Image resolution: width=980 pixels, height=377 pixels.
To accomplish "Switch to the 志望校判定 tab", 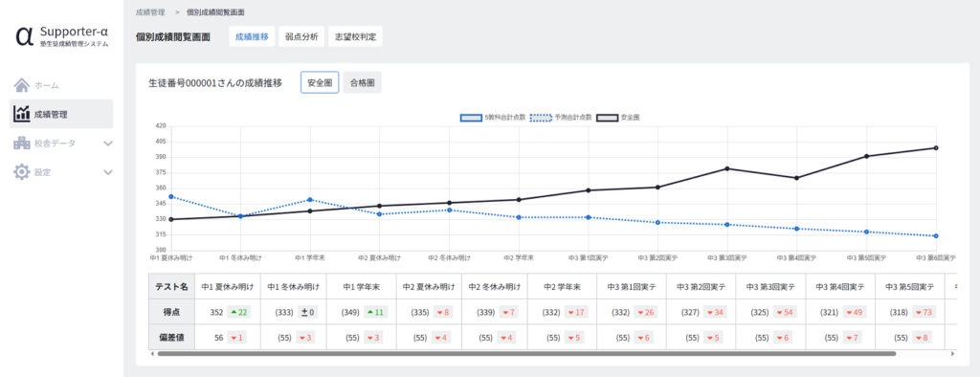I will coord(355,37).
